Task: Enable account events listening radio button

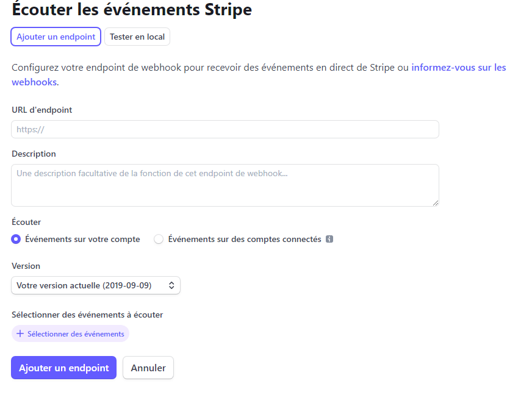Action: coord(16,239)
